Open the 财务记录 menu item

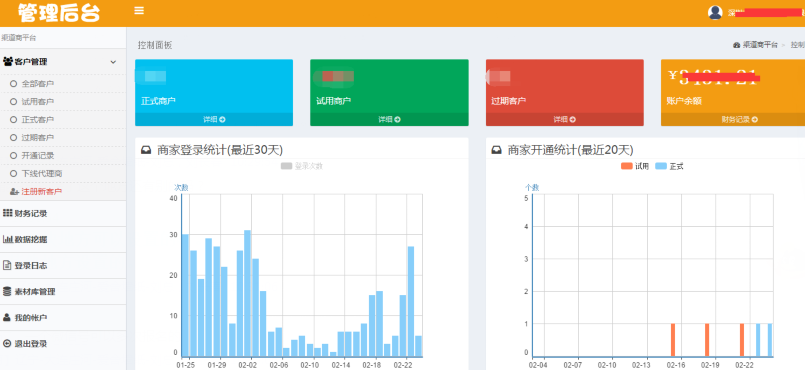[31, 213]
